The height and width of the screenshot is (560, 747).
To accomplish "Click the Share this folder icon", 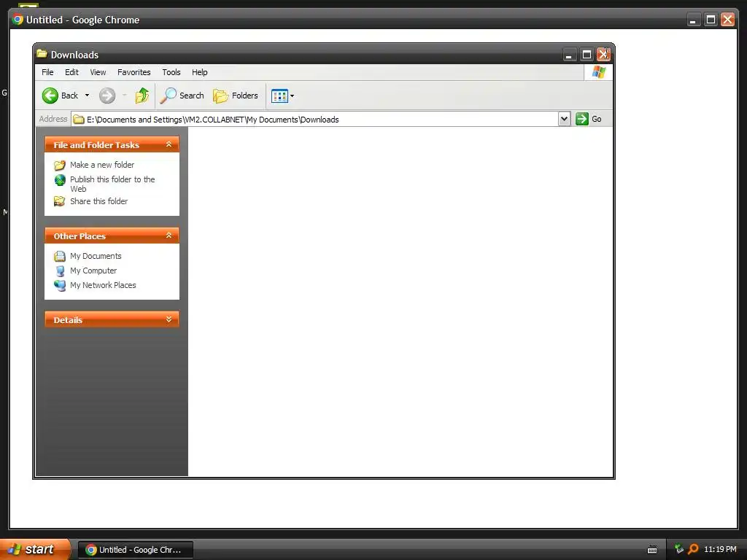I will [x=60, y=201].
